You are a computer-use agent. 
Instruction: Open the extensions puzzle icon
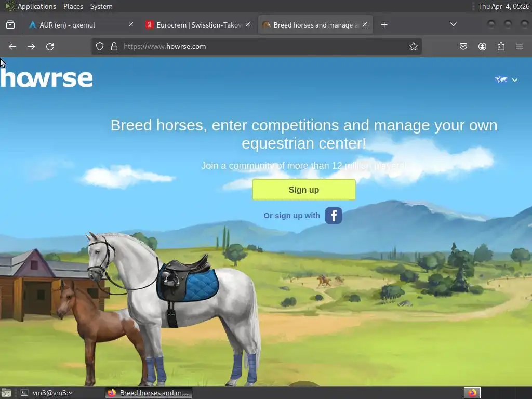[x=501, y=46]
